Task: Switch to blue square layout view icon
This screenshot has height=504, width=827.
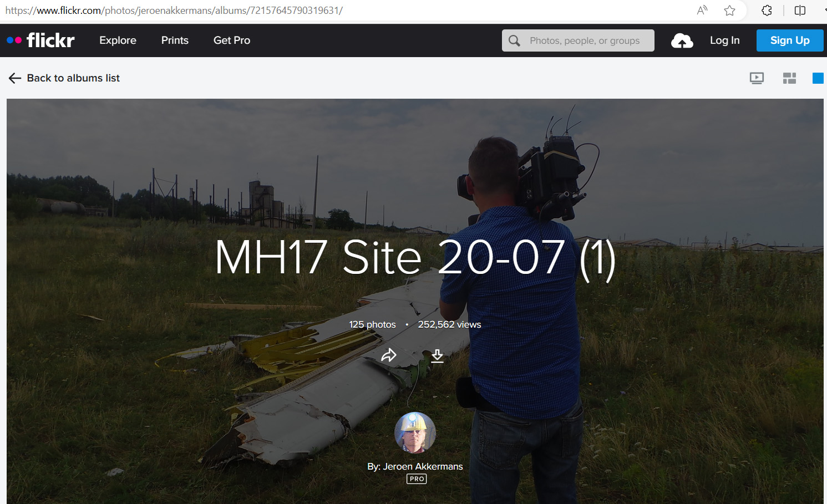Action: tap(818, 78)
